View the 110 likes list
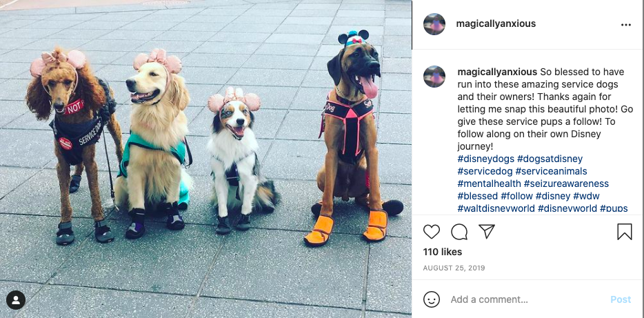 [x=443, y=252]
